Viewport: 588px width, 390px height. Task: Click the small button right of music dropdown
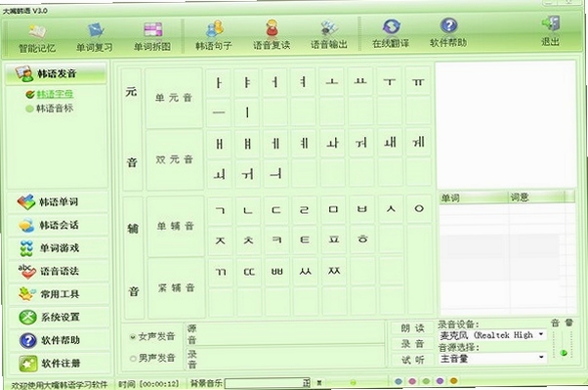coord(319,383)
